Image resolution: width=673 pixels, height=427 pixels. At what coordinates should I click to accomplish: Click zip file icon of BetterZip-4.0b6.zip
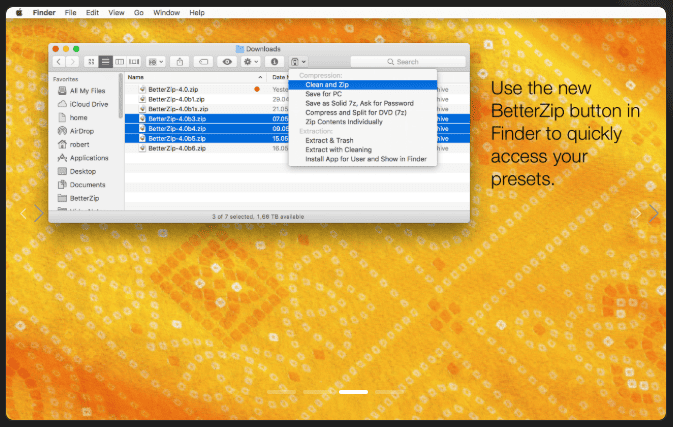pyautogui.click(x=142, y=148)
